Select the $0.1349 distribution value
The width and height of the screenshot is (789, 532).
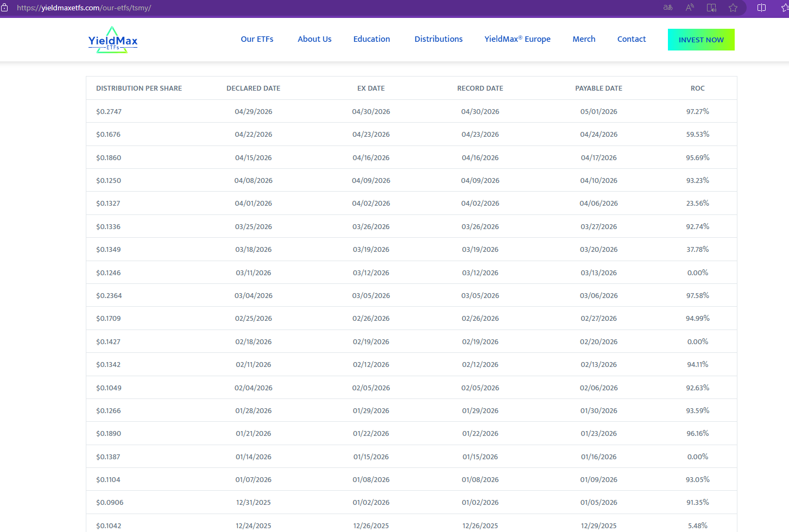pyautogui.click(x=109, y=250)
